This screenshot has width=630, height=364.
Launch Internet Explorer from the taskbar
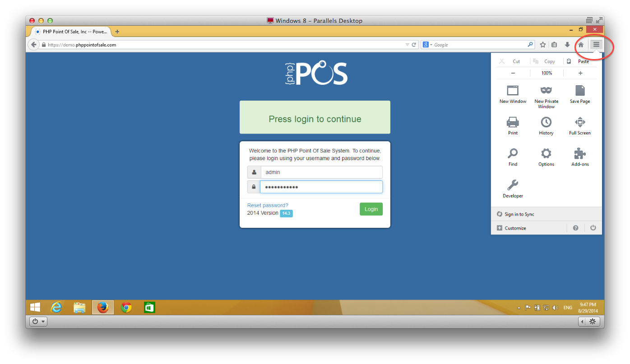[x=56, y=307]
